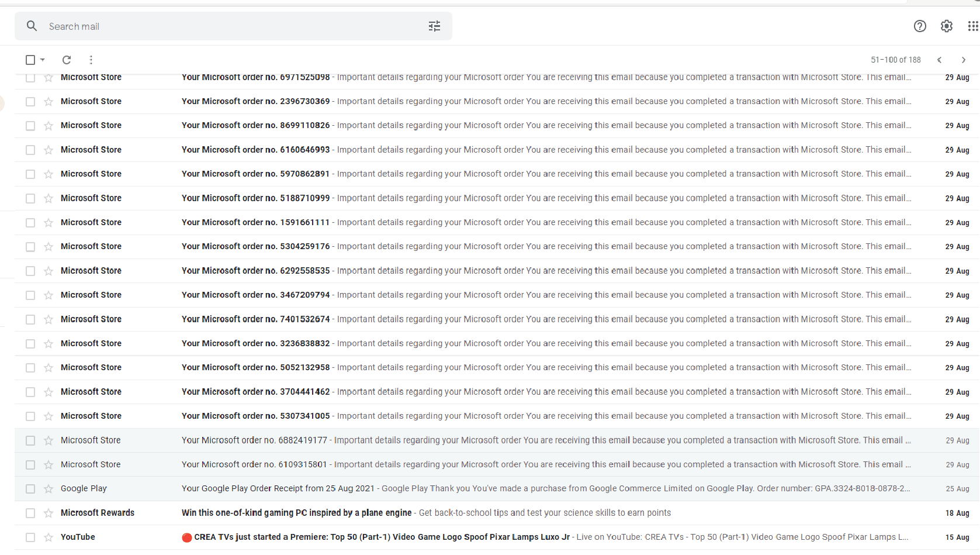This screenshot has width=980, height=555.
Task: Go to newer emails page arrow
Action: click(939, 60)
